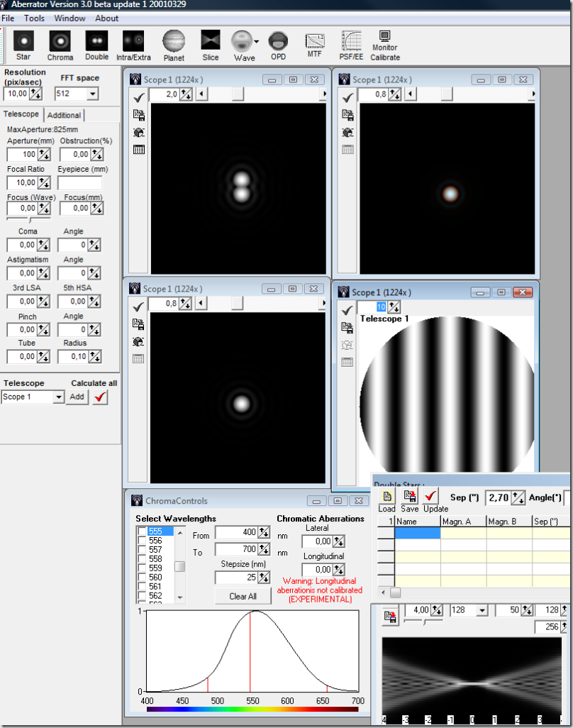Click the Focus (Wave) slider
Screen dimensions: 573x728
coord(30,220)
